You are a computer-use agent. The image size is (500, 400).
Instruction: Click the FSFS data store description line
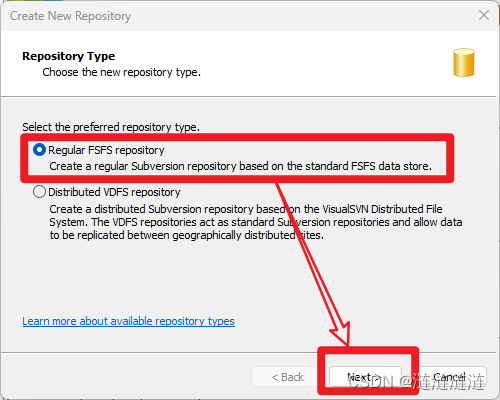(241, 166)
